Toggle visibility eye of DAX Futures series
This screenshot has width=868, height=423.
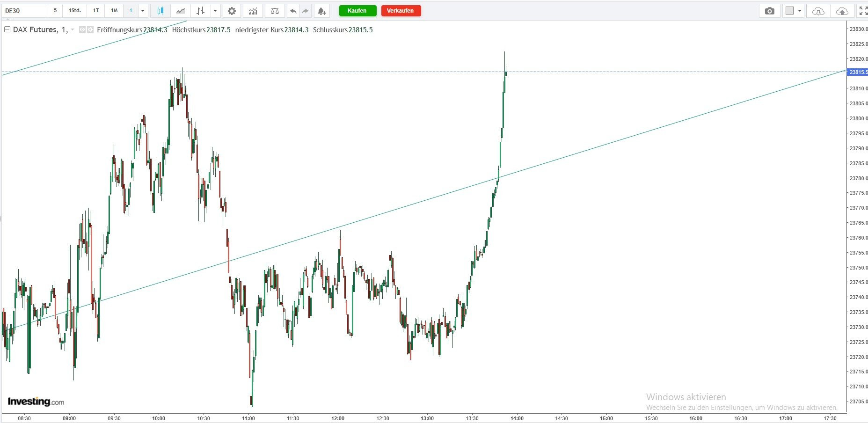82,29
